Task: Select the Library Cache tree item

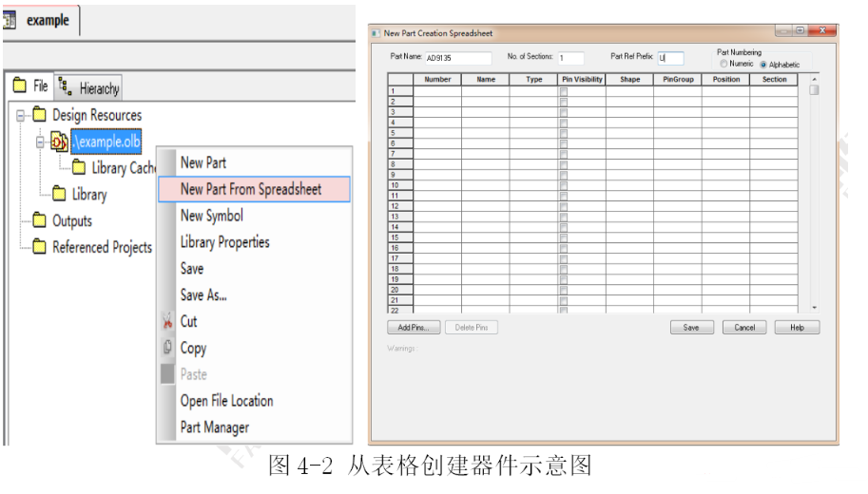Action: (x=124, y=167)
